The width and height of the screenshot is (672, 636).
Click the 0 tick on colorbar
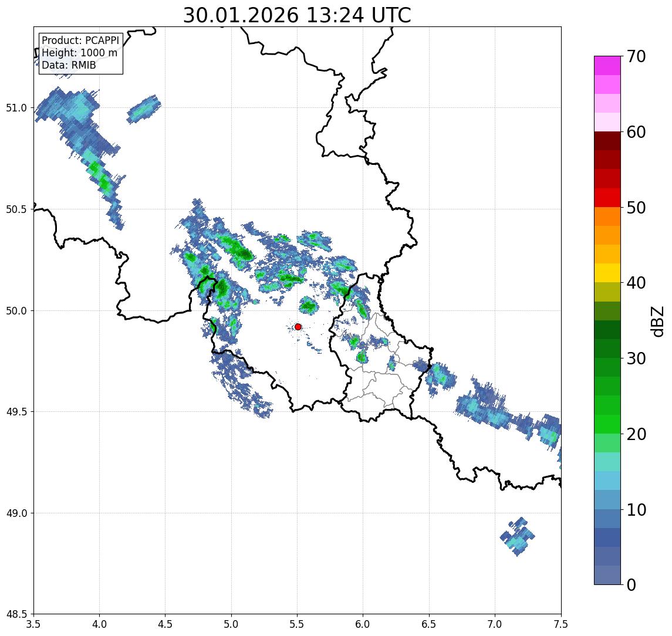(632, 584)
